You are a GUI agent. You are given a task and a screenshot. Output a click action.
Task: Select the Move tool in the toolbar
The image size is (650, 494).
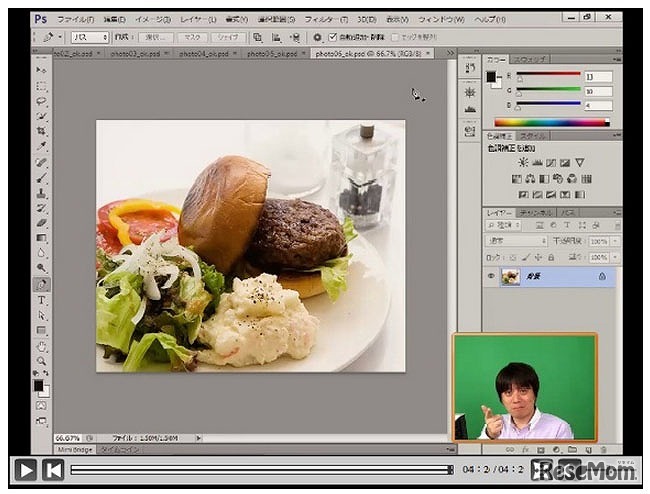(41, 71)
